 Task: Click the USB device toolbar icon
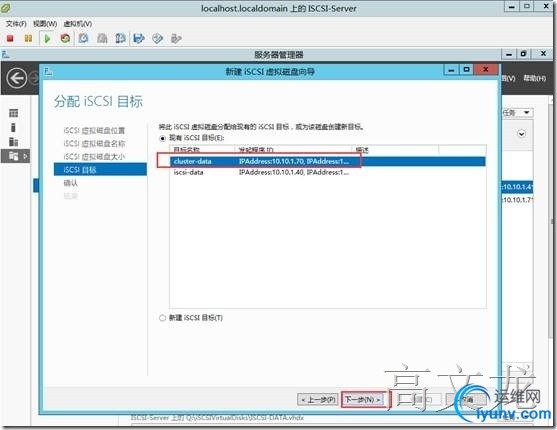[x=176, y=38]
